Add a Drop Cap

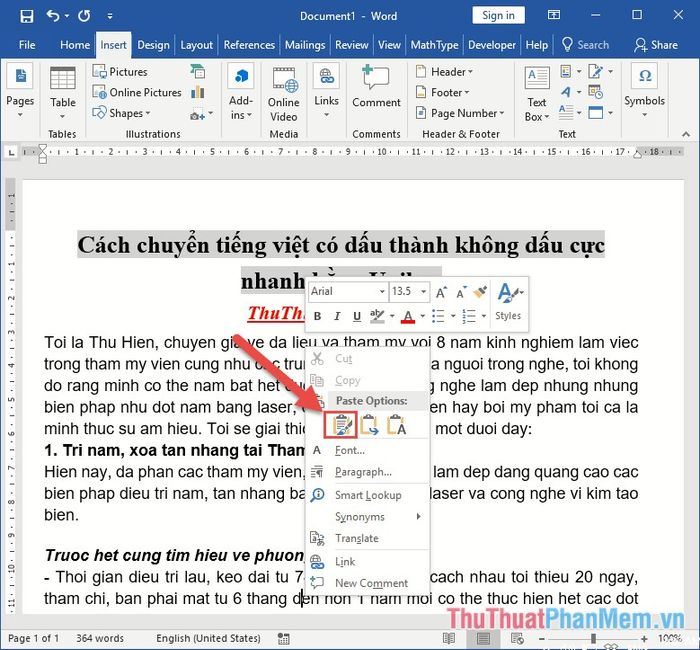click(x=570, y=112)
